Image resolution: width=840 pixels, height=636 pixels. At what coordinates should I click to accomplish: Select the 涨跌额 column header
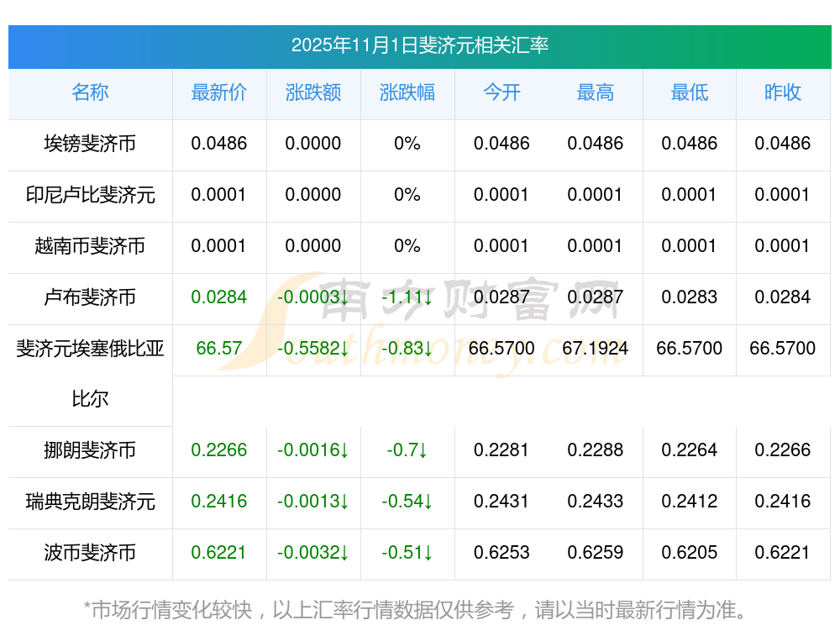(312, 92)
